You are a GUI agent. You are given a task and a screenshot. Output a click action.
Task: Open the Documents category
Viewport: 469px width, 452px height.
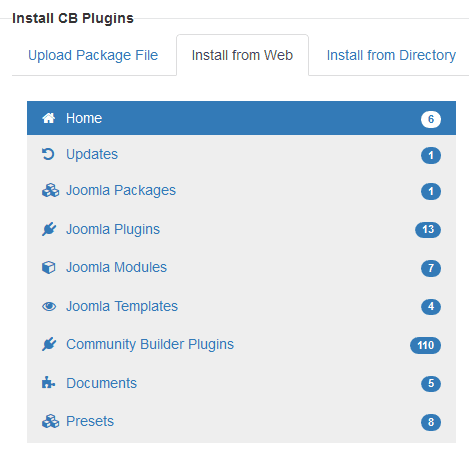[x=241, y=383]
